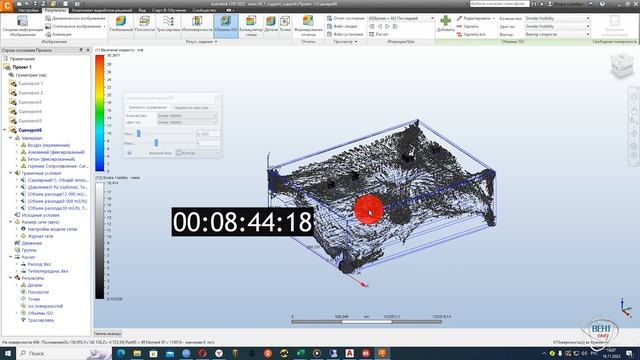Open the Цвет по dropdown in the ribbon
Screen dimensions: 640x360
coord(557,26)
